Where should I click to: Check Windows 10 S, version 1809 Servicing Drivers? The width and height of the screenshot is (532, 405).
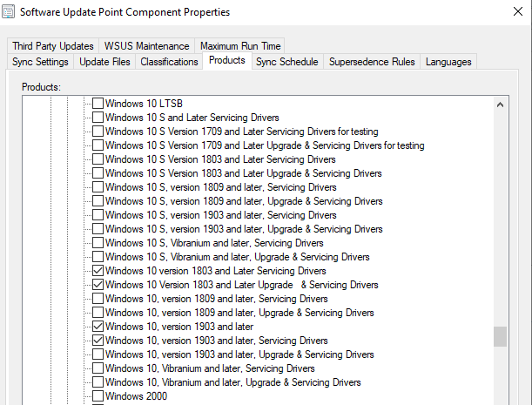click(98, 186)
